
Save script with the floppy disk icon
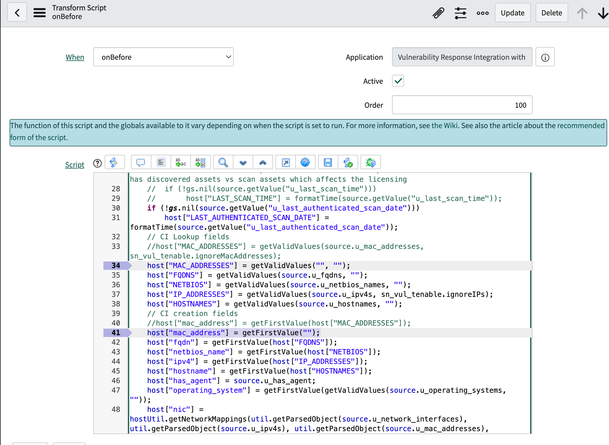click(328, 162)
